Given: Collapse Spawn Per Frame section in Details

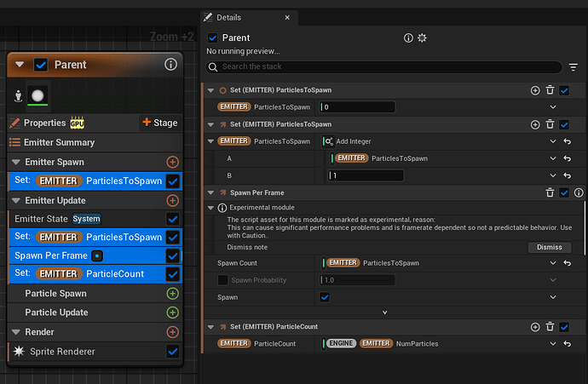Looking at the screenshot, I should click(x=210, y=192).
